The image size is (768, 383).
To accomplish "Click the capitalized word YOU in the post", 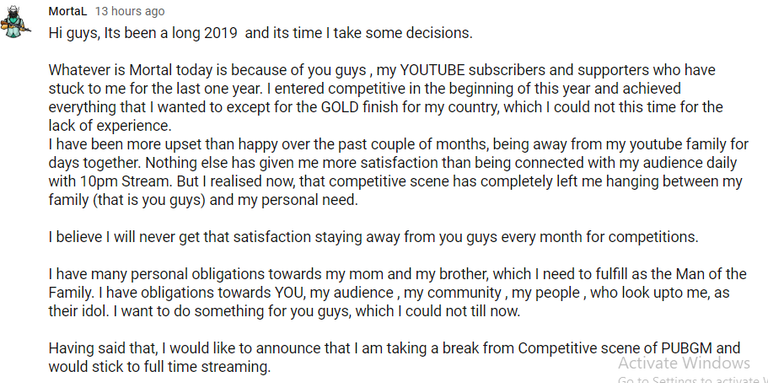I will pyautogui.click(x=284, y=293).
